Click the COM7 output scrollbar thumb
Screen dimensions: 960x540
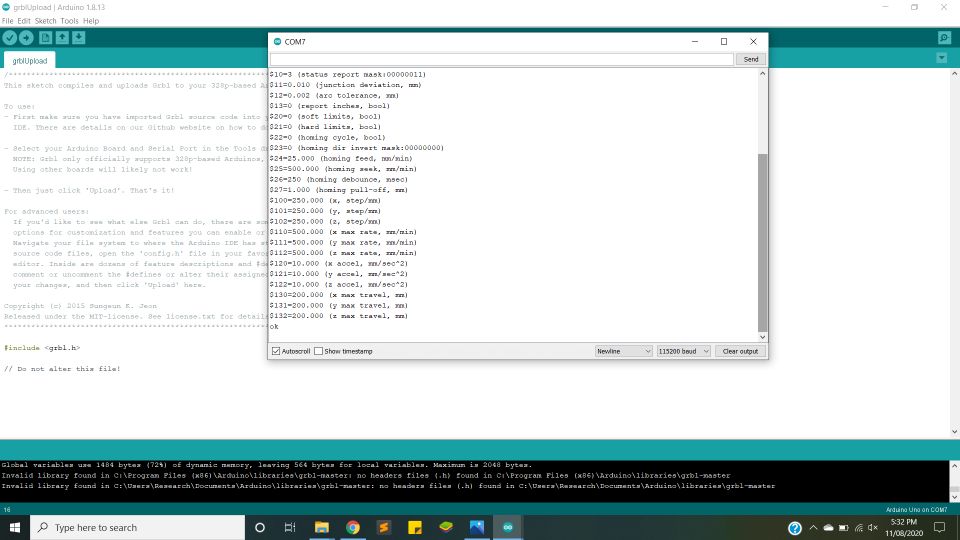pos(762,242)
